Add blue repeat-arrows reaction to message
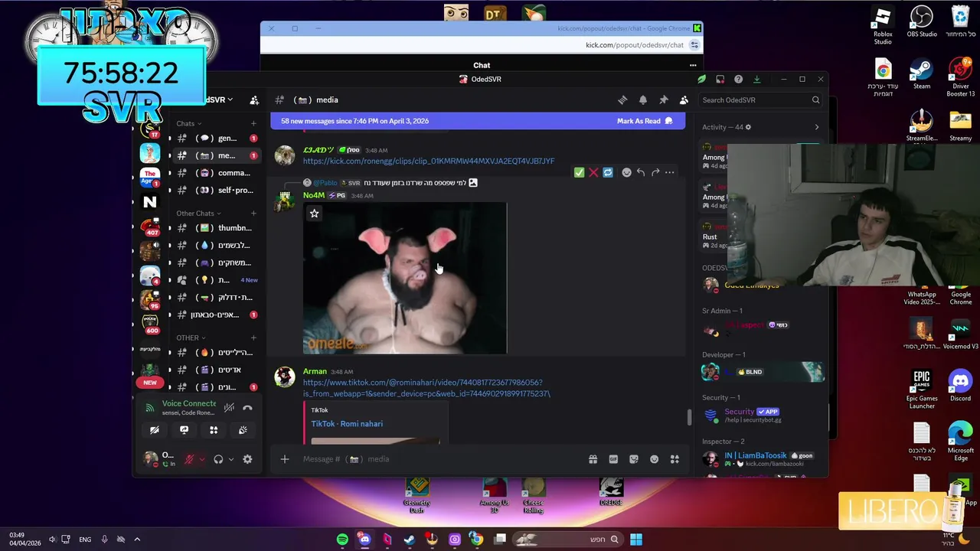 [x=608, y=172]
